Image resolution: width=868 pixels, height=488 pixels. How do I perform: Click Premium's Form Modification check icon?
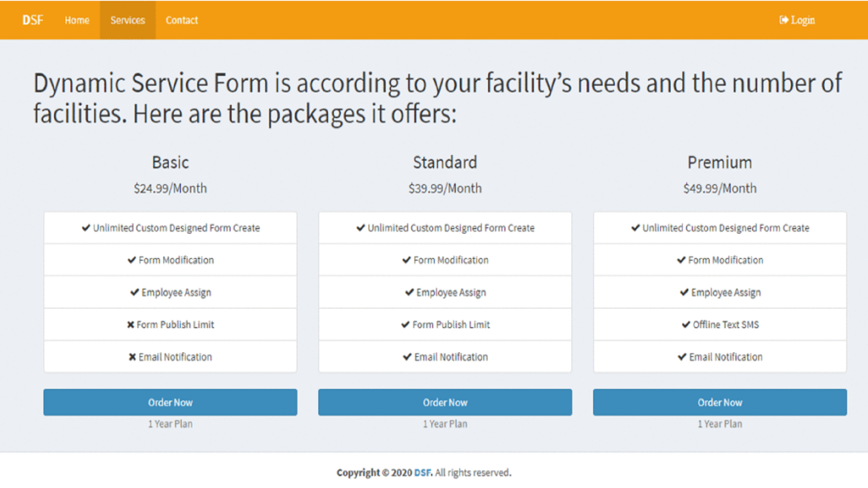tap(681, 260)
